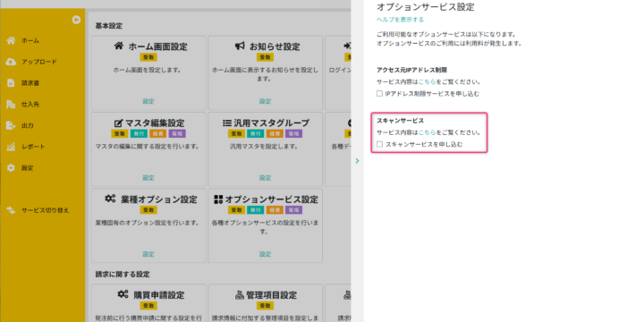Click 管理項目設定 card title

[x=272, y=295]
